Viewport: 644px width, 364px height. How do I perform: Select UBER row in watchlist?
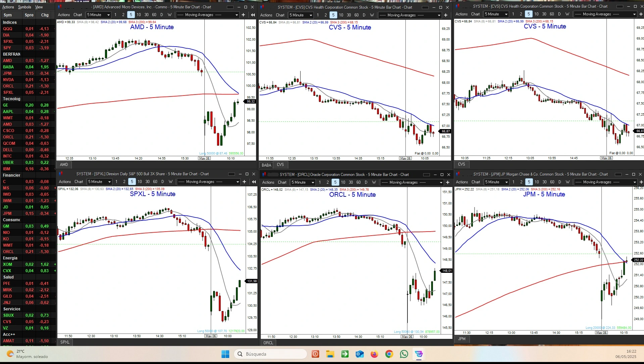coord(28,163)
